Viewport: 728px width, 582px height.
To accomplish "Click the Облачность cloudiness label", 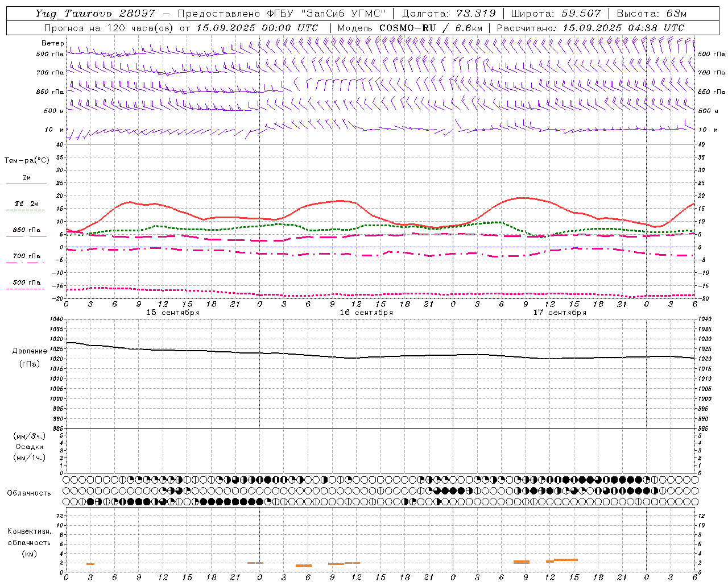I will 29,493.
